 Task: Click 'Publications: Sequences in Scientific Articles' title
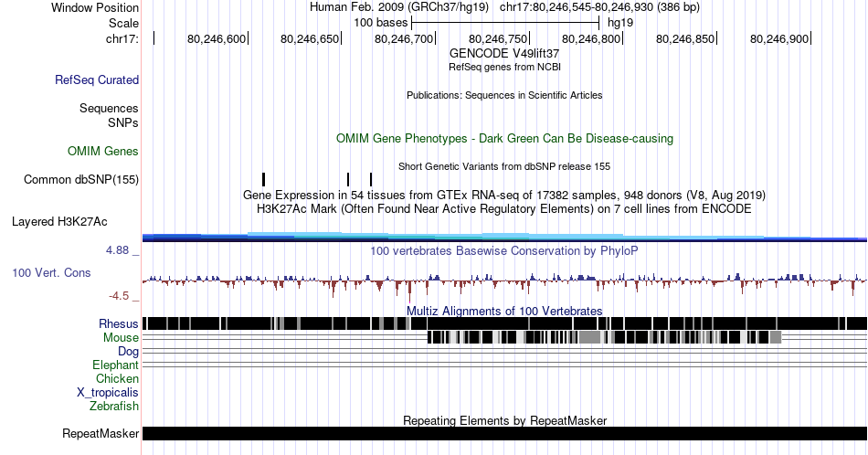[504, 95]
